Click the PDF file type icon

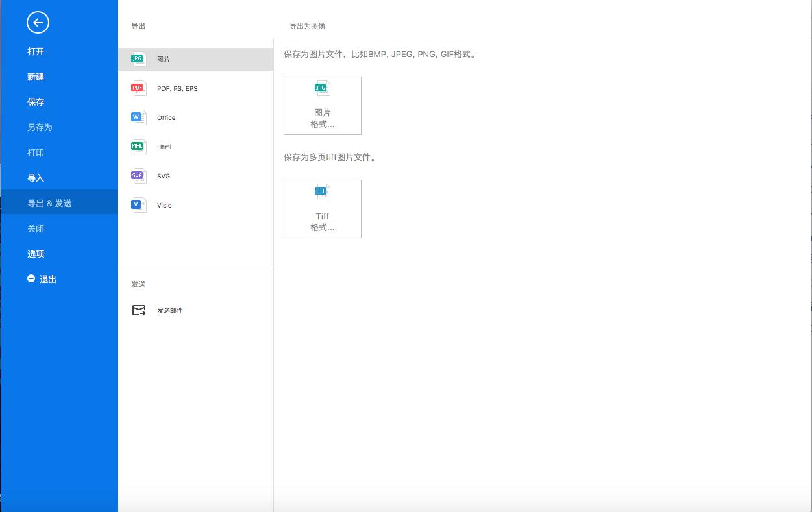point(138,88)
